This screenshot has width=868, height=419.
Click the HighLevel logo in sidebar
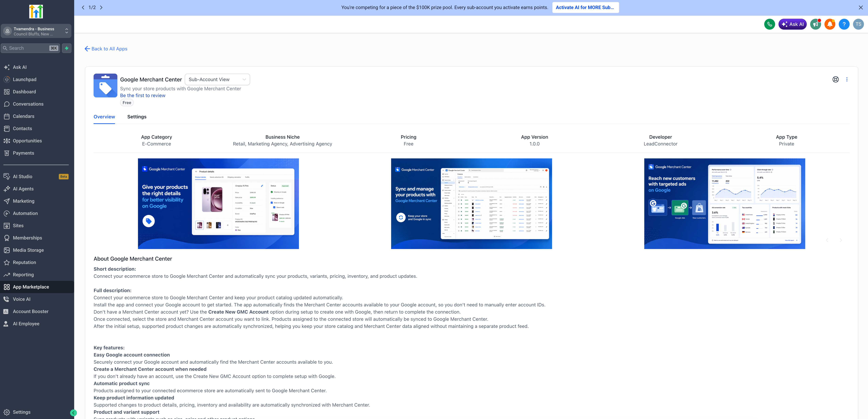36,11
